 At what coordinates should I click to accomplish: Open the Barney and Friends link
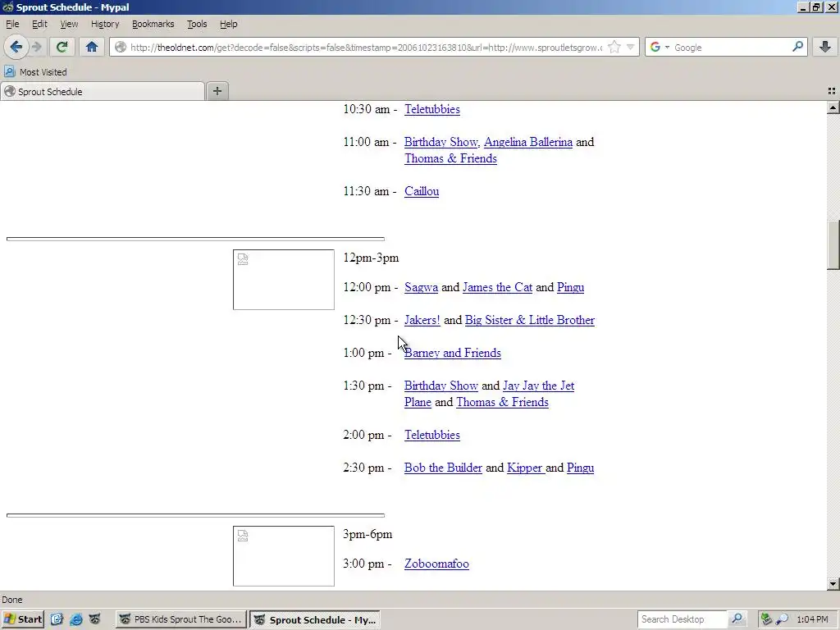tap(453, 353)
